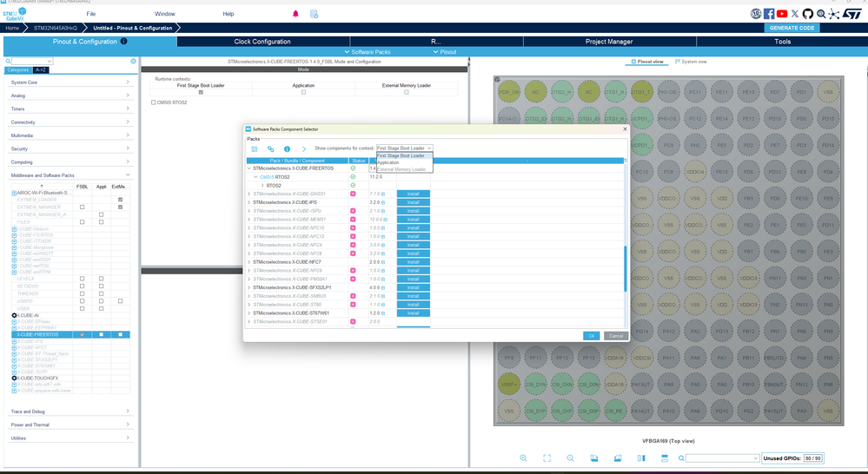Install the X-CUBE-SFXS2LP1 pack

tap(413, 287)
